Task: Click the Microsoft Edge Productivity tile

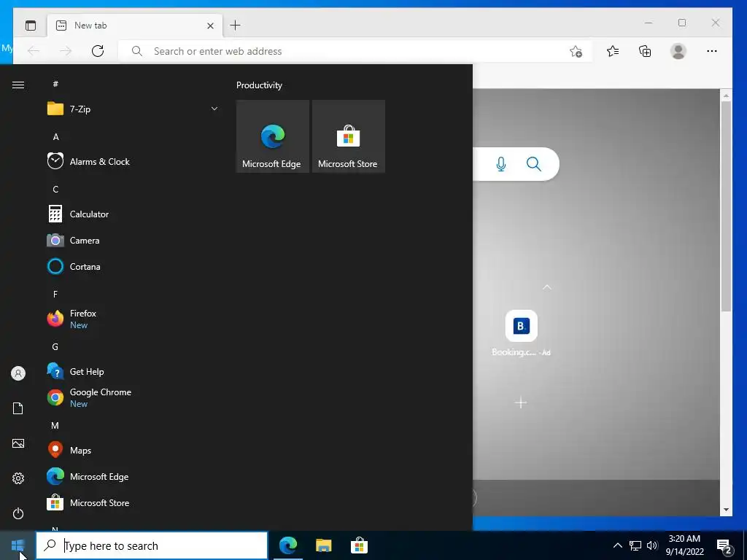Action: coord(273,136)
